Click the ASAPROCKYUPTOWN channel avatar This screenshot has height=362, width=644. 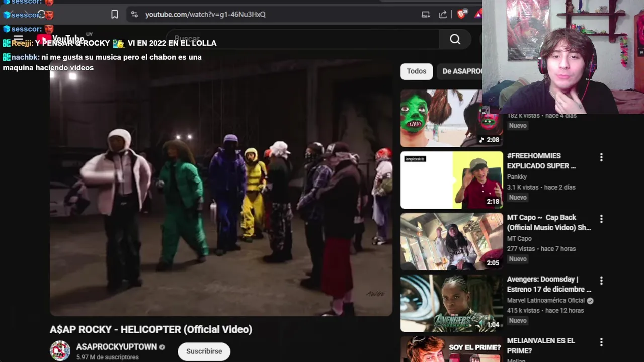60,351
